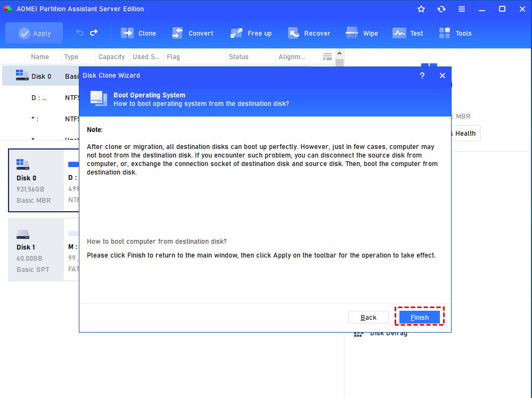
Task: Click the Capacity column header
Action: [112, 57]
